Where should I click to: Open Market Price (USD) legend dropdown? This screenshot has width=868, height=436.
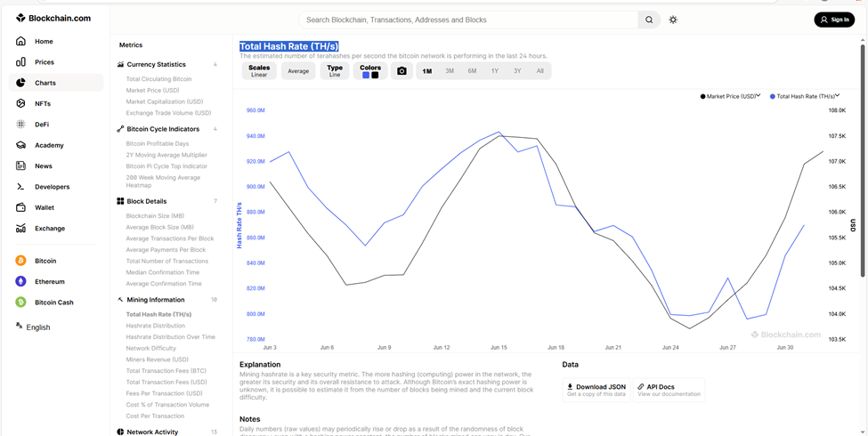[x=730, y=96]
